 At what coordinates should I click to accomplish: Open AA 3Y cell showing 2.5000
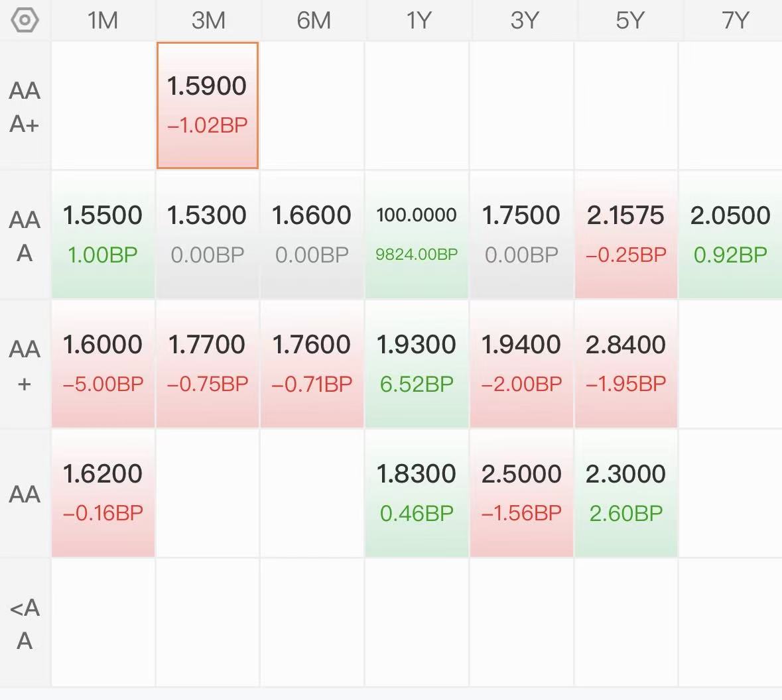(x=521, y=493)
